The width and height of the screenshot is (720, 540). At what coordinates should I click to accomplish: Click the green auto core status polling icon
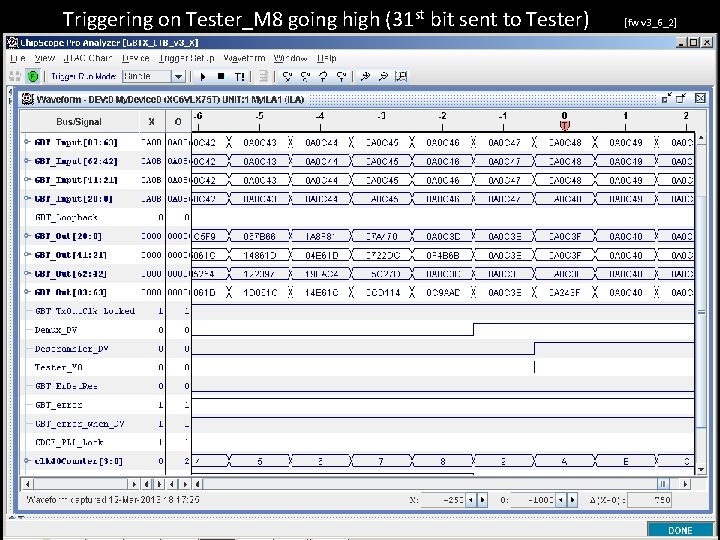pyautogui.click(x=33, y=76)
